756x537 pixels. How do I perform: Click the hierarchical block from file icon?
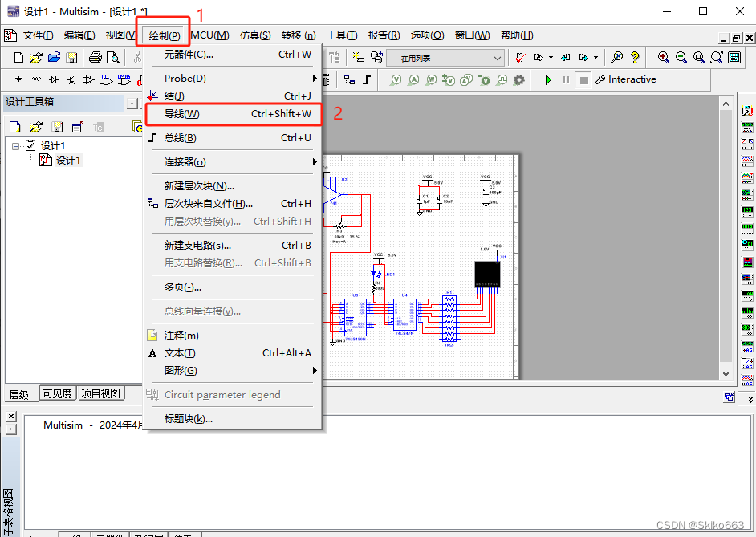tap(349, 79)
